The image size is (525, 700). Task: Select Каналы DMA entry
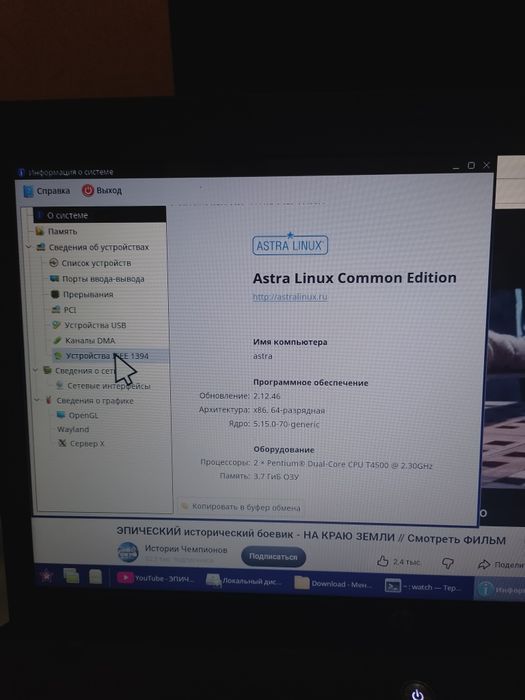coord(90,340)
